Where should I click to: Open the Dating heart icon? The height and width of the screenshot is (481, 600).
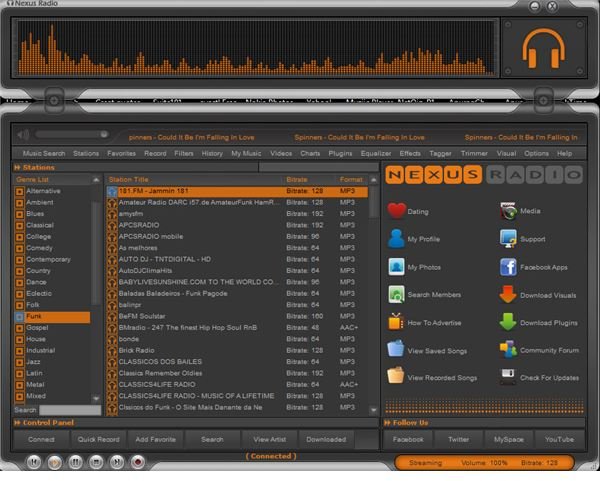click(x=396, y=211)
